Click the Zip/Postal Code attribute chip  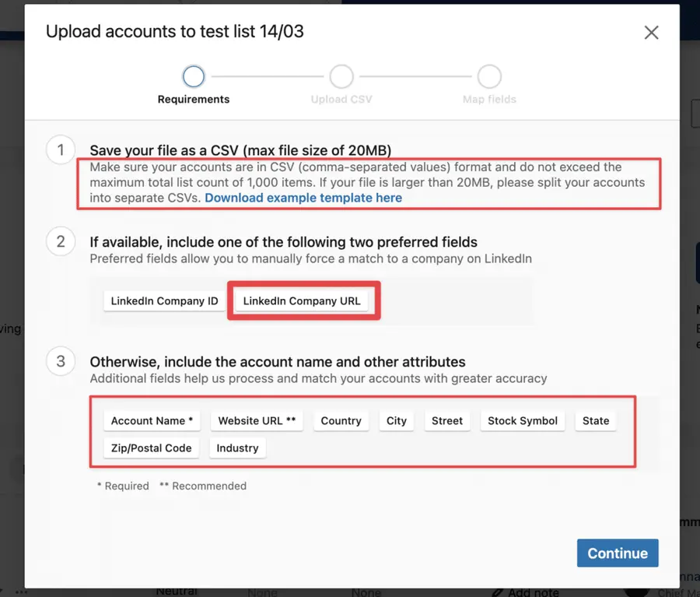point(151,448)
